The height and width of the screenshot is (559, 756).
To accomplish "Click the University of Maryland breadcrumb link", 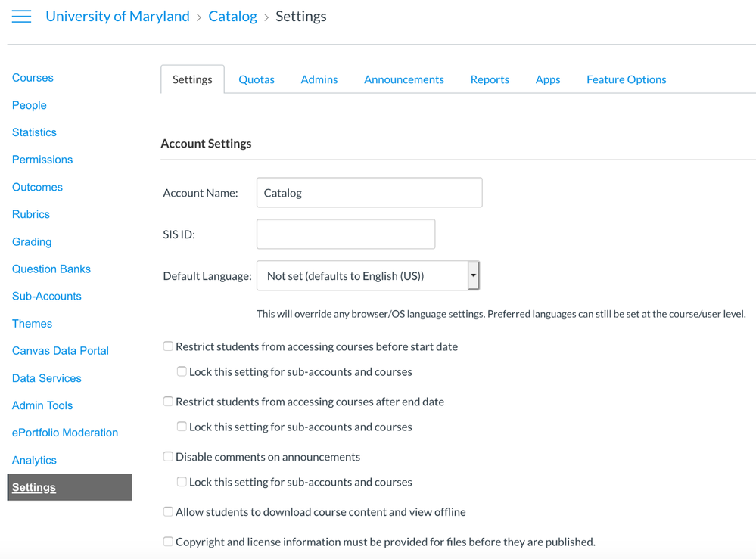I will coord(117,17).
